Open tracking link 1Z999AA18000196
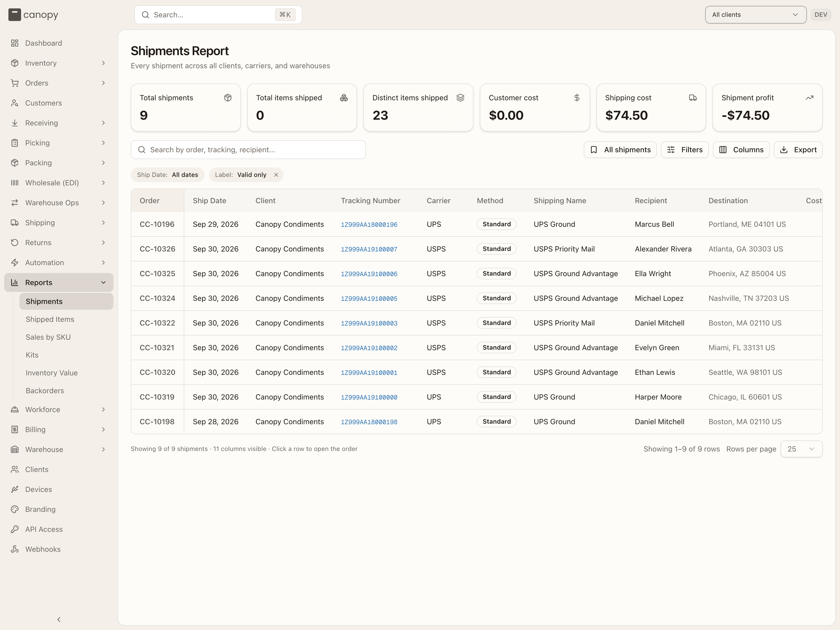 [x=369, y=225]
